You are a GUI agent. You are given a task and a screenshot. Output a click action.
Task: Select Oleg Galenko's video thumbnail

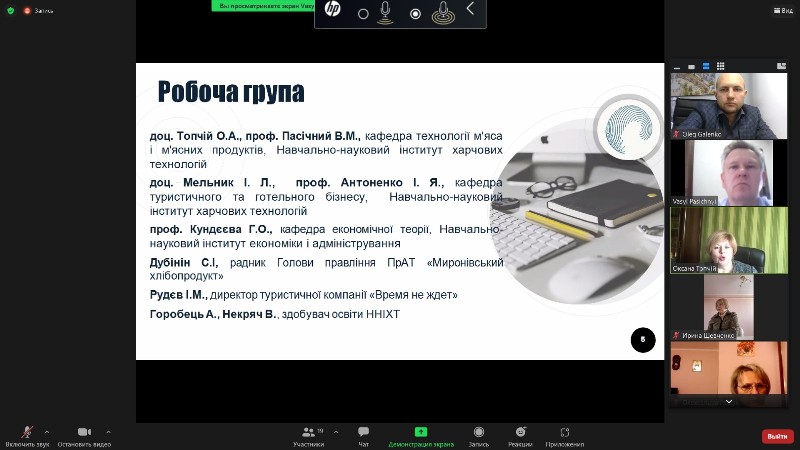point(729,106)
